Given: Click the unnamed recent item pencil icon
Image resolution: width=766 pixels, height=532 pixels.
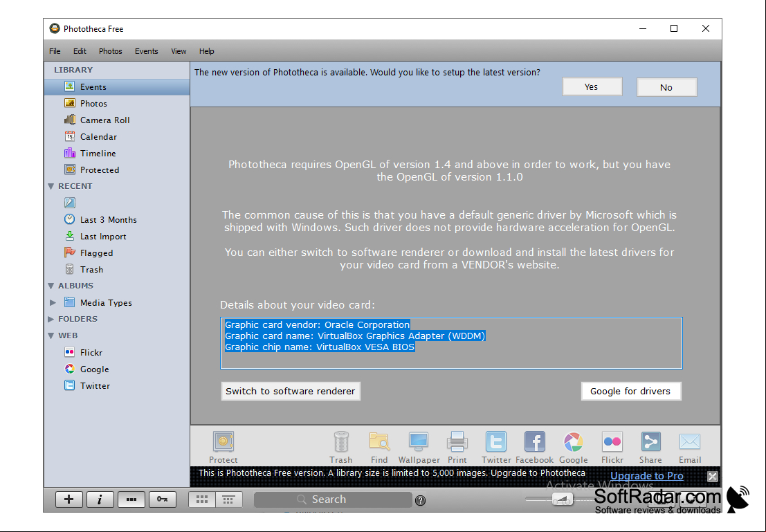Looking at the screenshot, I should point(70,203).
